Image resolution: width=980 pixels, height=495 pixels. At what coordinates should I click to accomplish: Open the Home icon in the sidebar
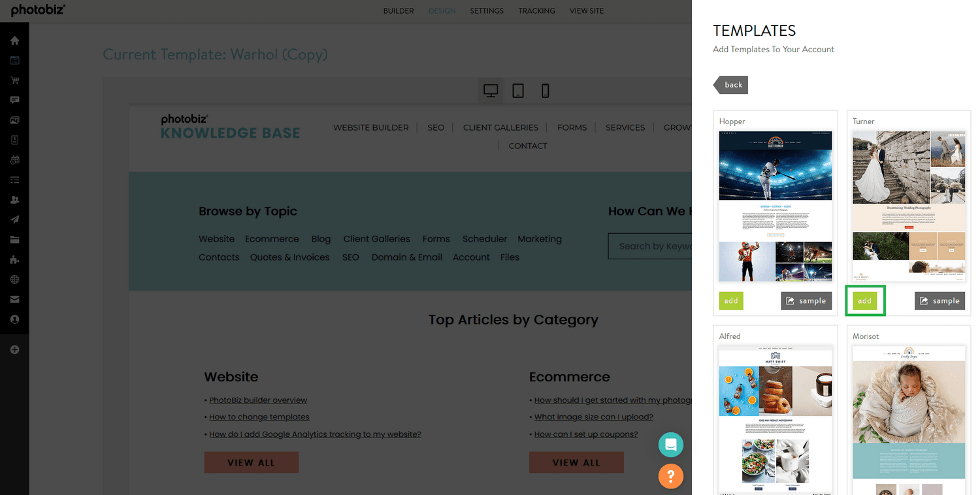coord(14,40)
